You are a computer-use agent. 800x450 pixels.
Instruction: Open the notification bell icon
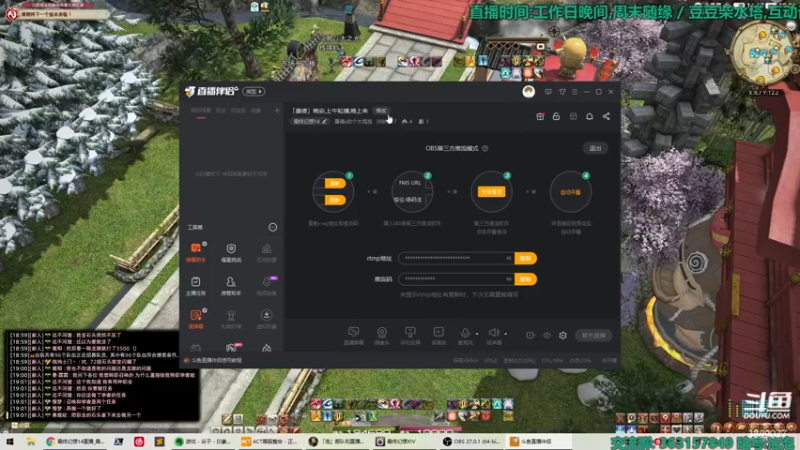tap(589, 116)
